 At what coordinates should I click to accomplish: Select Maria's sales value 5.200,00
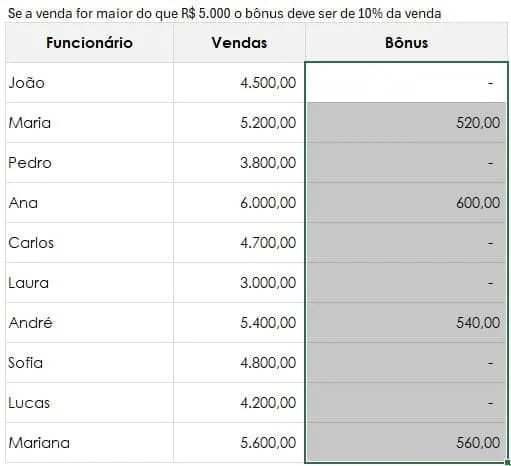click(x=239, y=123)
